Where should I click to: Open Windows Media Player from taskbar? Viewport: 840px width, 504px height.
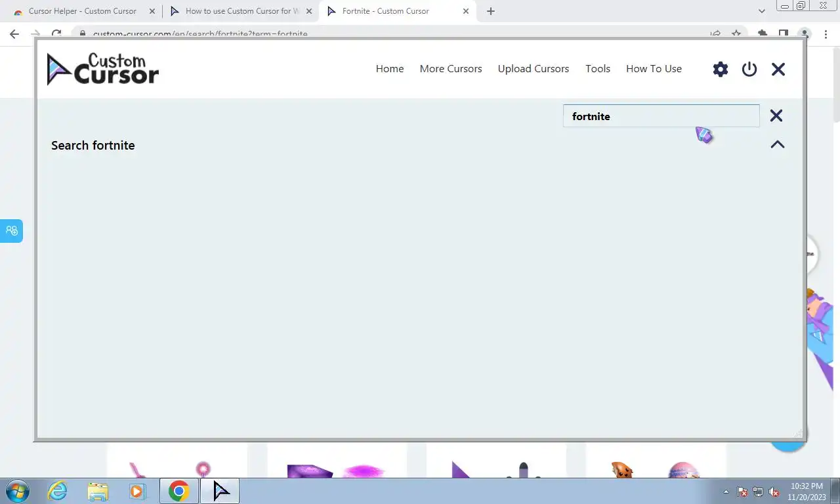click(x=136, y=491)
